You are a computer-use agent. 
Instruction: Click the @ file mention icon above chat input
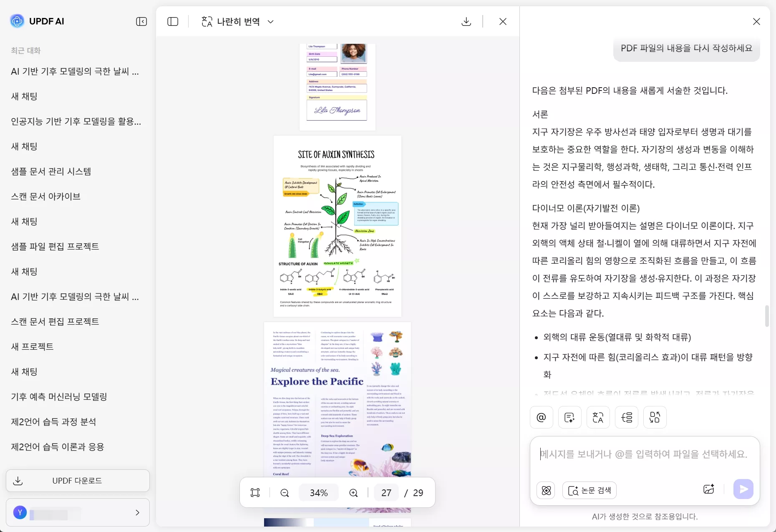click(x=541, y=417)
